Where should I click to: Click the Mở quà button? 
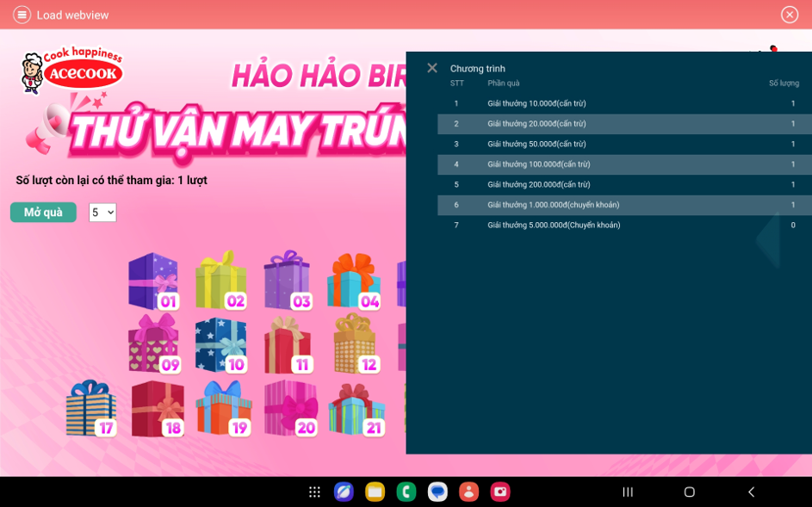tap(43, 213)
